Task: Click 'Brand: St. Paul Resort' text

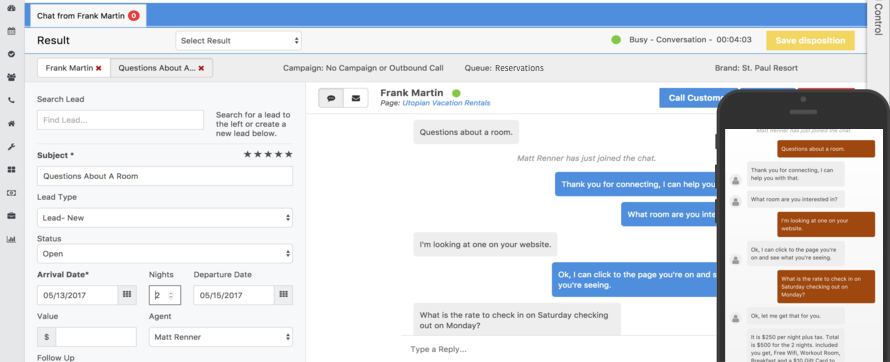Action: (756, 68)
